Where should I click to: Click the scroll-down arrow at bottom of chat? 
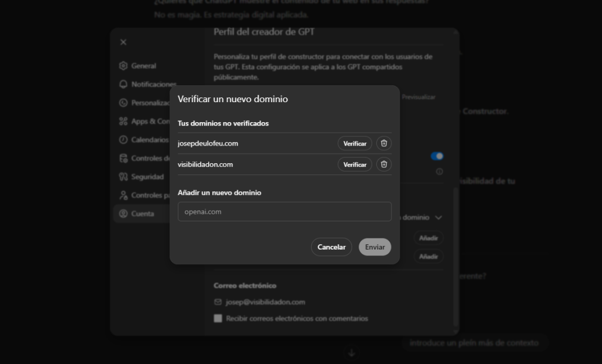(x=352, y=353)
